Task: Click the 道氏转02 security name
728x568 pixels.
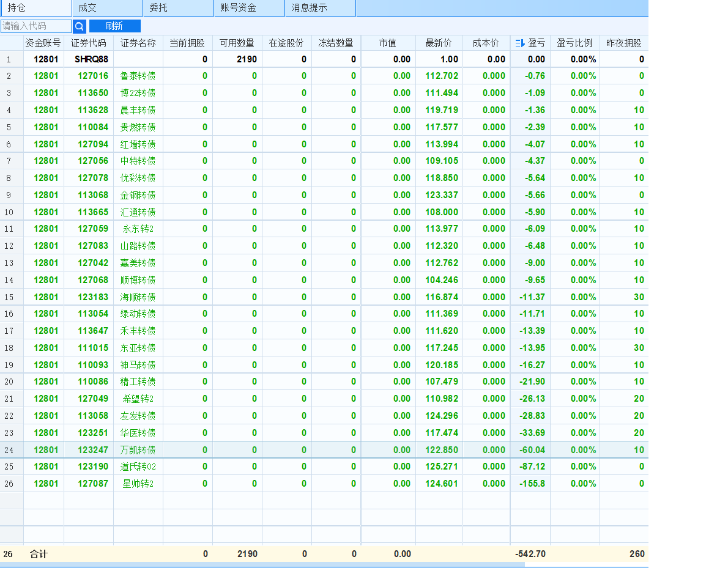Action: pyautogui.click(x=138, y=467)
